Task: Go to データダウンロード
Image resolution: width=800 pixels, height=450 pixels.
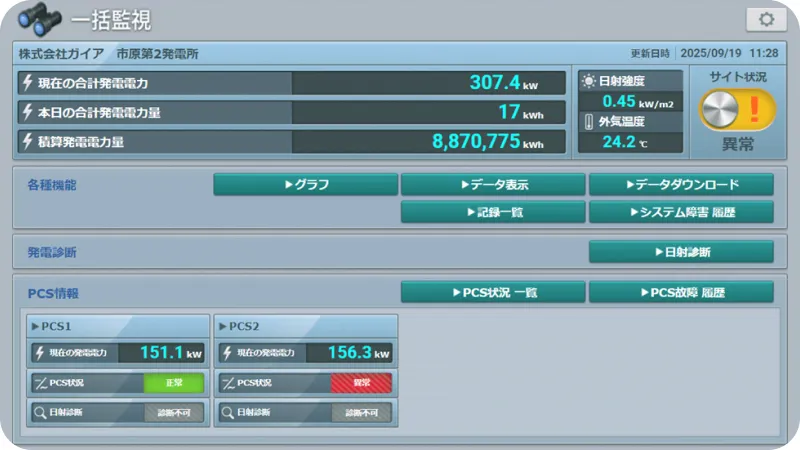Action: point(681,185)
